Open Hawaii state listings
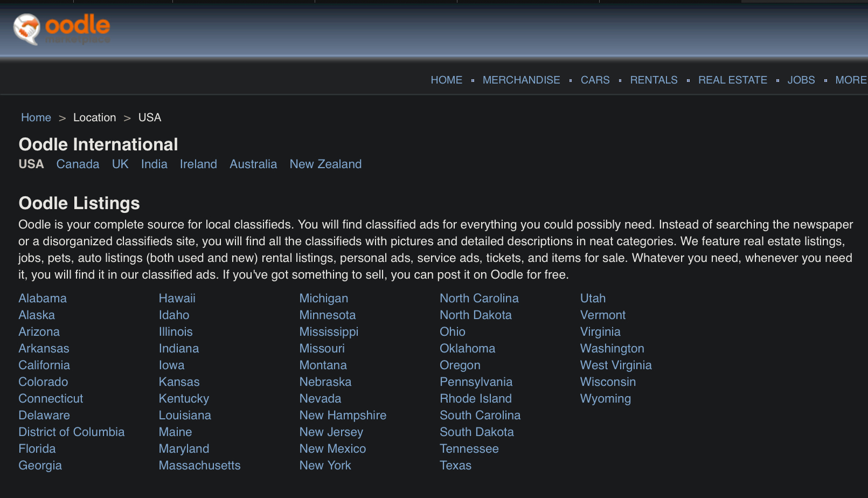Viewport: 868px width, 498px height. point(177,299)
